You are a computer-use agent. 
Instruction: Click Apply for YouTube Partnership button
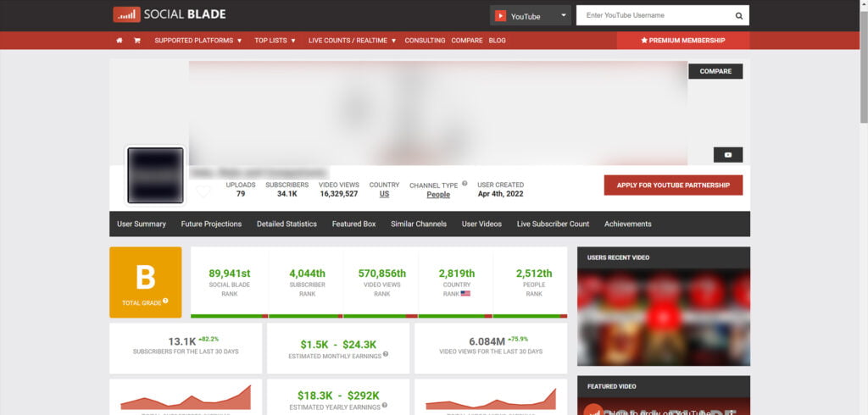pyautogui.click(x=673, y=185)
